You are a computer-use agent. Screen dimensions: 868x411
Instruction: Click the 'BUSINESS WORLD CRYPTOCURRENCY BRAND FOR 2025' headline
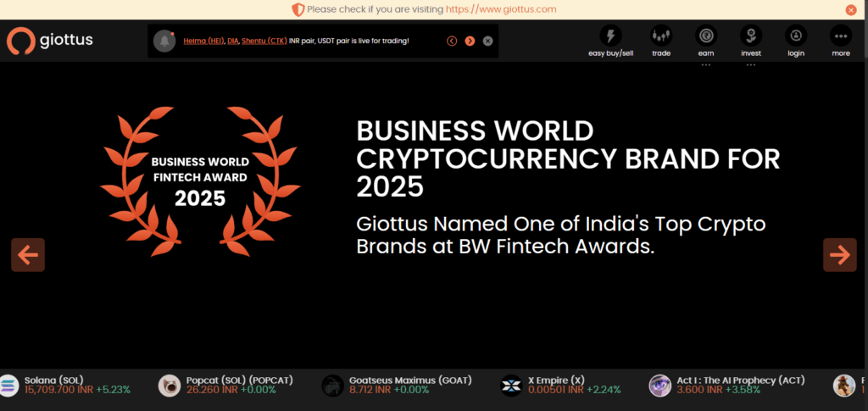click(x=569, y=158)
